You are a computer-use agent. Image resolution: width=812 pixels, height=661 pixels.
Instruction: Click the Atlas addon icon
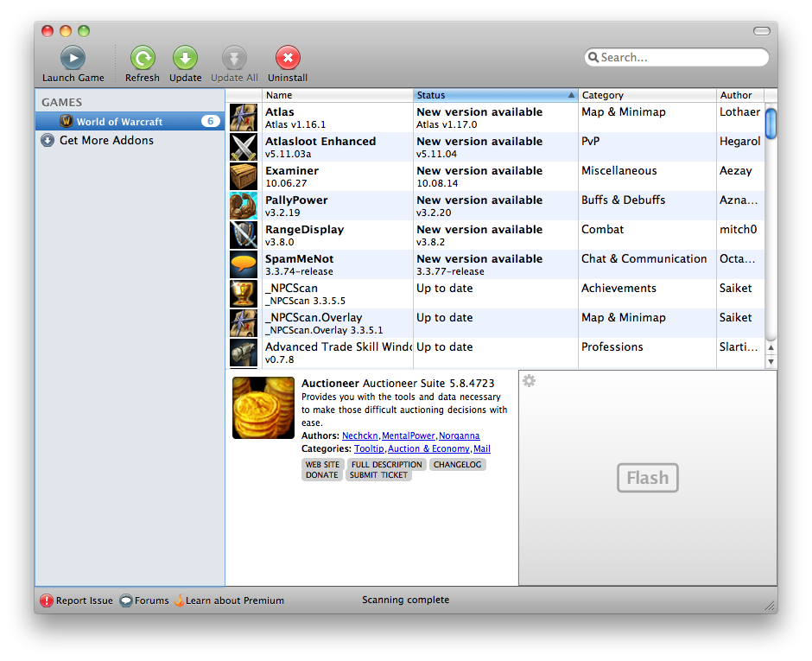[x=244, y=118]
